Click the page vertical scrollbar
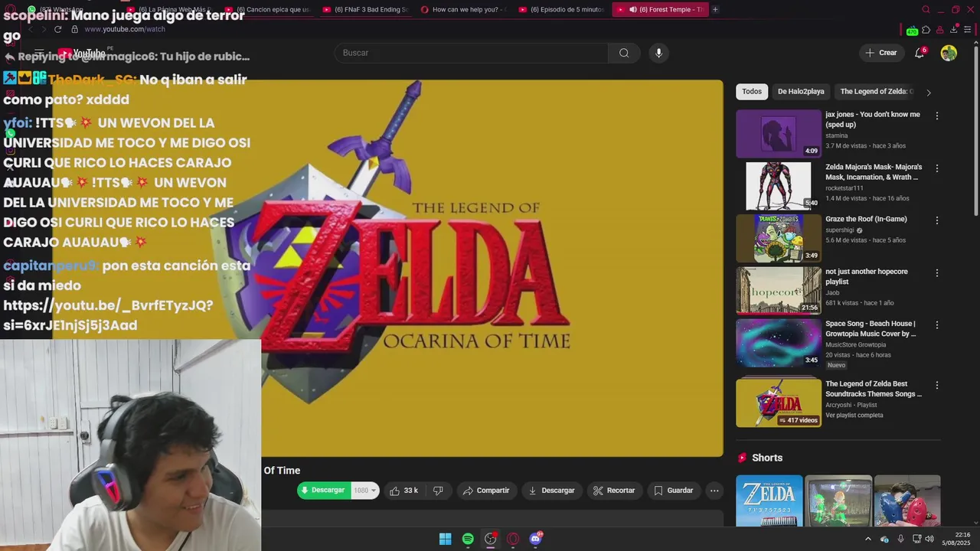Image resolution: width=980 pixels, height=551 pixels. 976,130
